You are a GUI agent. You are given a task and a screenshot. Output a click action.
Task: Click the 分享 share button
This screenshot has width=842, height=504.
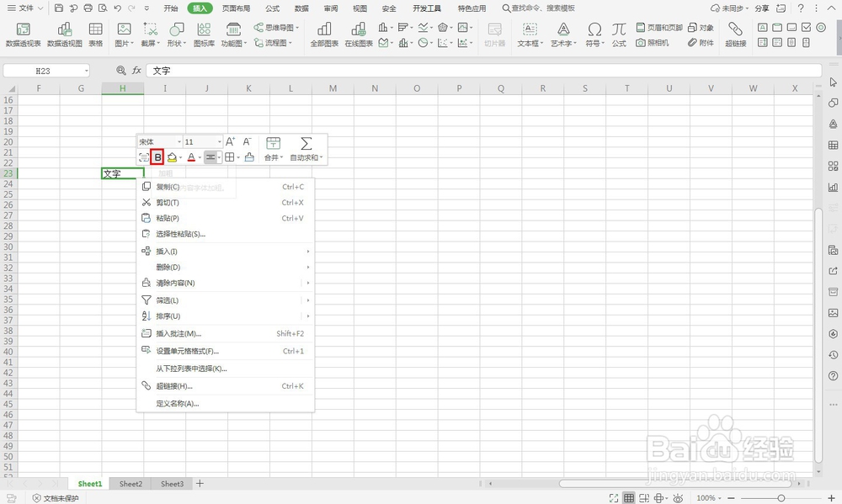[762, 8]
